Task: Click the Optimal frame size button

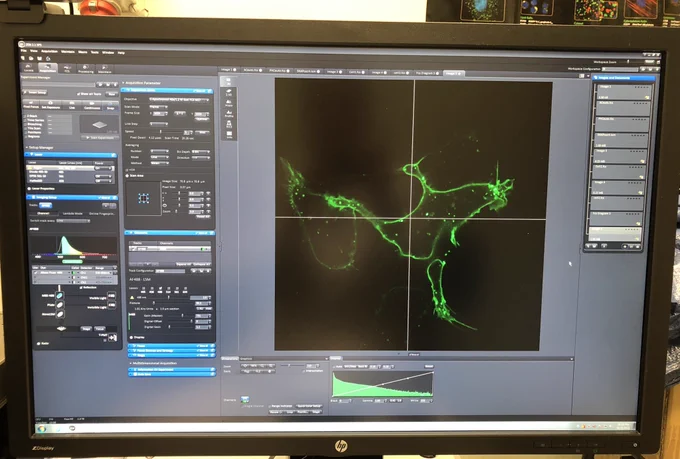Action: [202, 119]
